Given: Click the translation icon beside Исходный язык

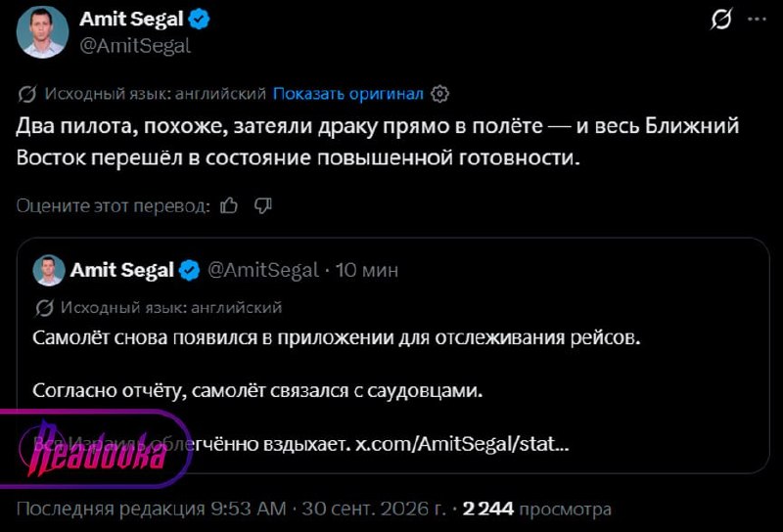Looking at the screenshot, I should coord(27,94).
